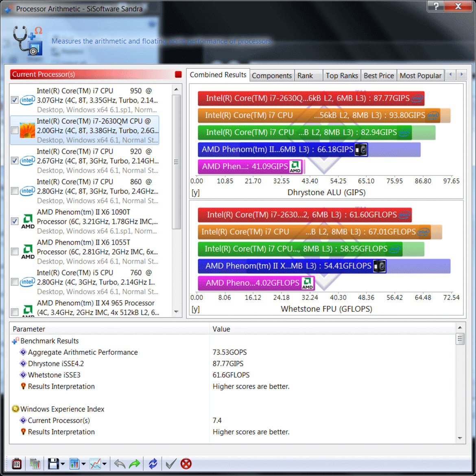Click the floppy disk save icon

coord(53,463)
